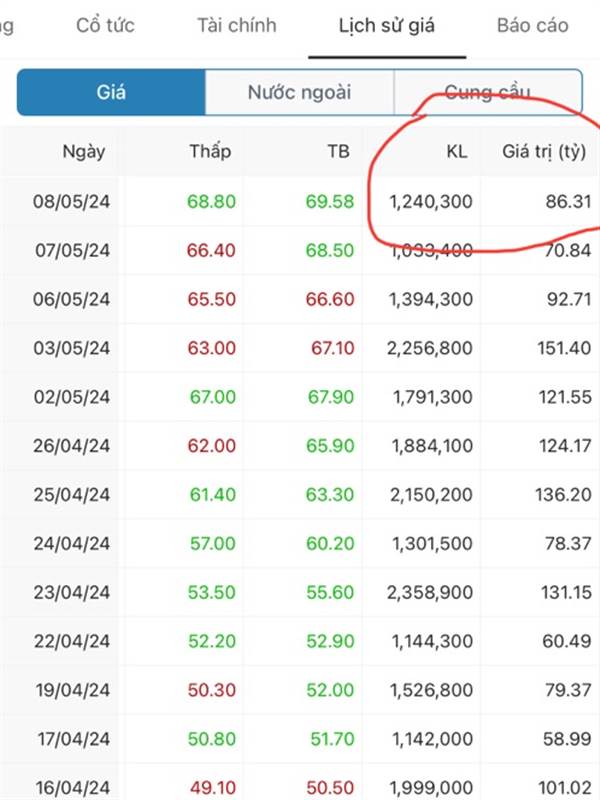Click the Thấp column header
The image size is (600, 800).
(x=210, y=152)
